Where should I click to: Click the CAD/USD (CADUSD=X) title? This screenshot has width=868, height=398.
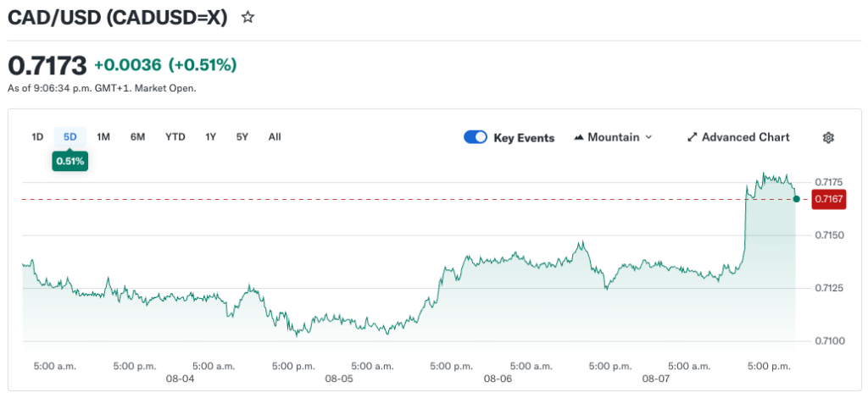coord(117,18)
